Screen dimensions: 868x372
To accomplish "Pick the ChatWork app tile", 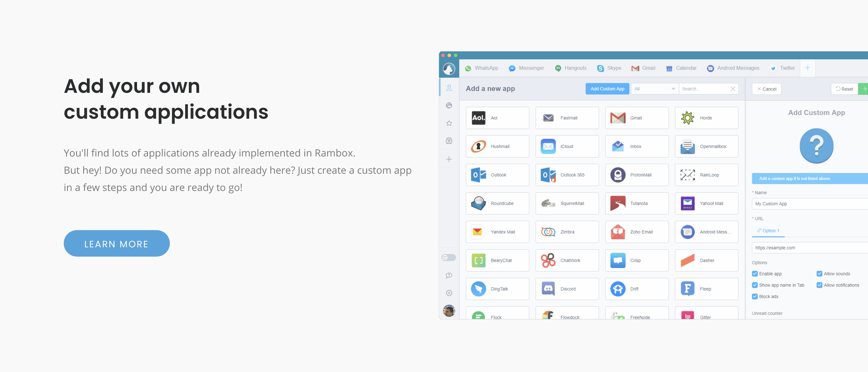I will click(x=567, y=261).
